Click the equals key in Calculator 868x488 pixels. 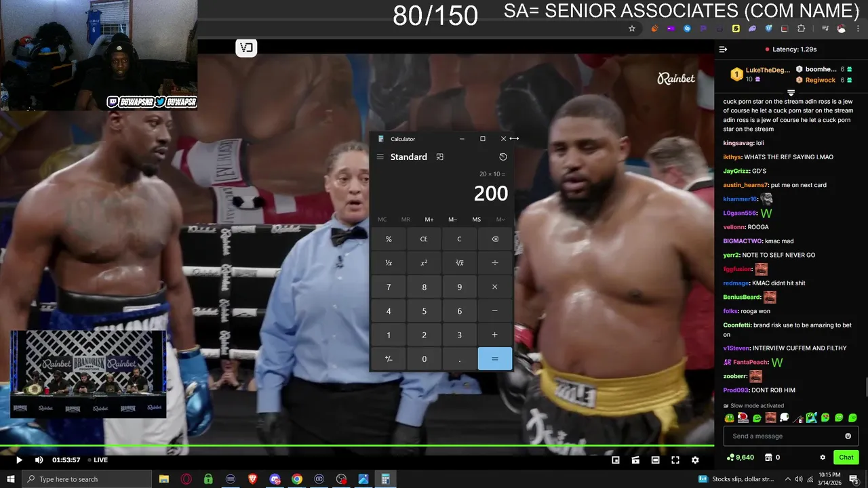pyautogui.click(x=494, y=359)
